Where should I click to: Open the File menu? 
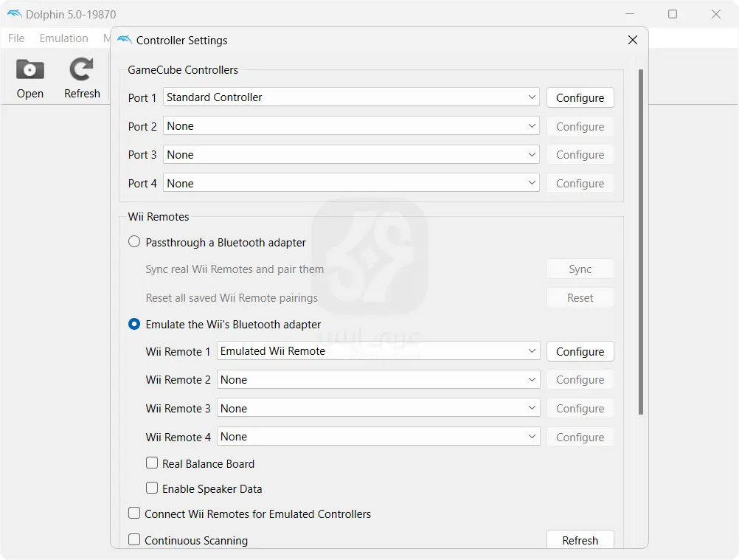pos(16,38)
